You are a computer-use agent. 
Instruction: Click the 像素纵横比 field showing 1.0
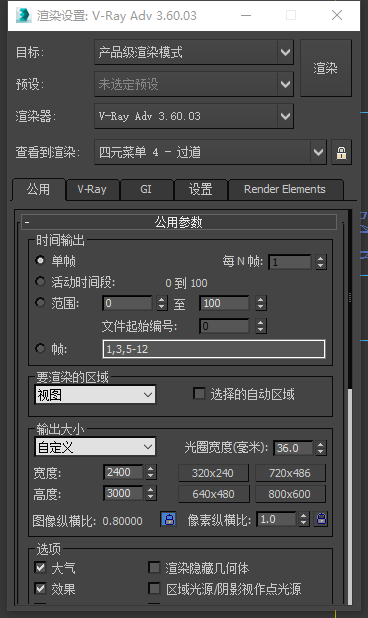(x=277, y=519)
